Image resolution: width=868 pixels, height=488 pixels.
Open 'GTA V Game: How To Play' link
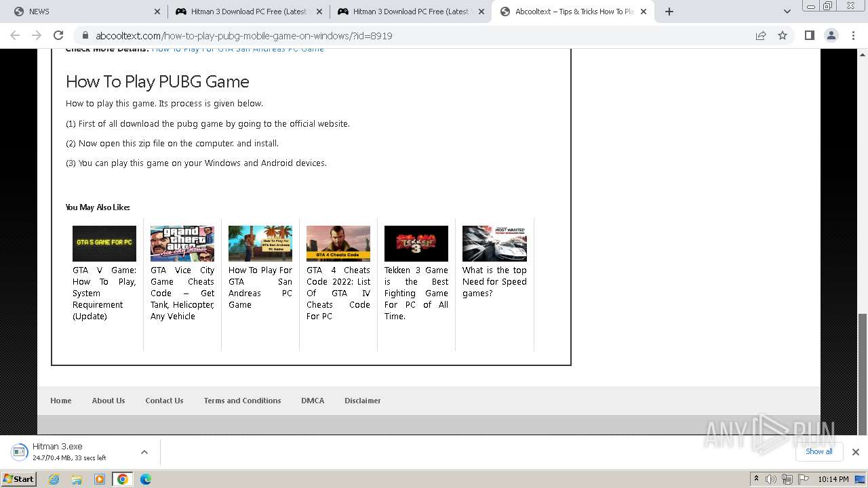(104, 293)
